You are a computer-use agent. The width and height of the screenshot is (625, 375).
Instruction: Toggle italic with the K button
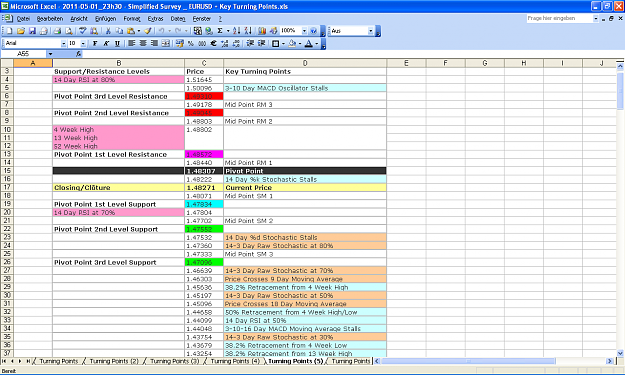106,43
